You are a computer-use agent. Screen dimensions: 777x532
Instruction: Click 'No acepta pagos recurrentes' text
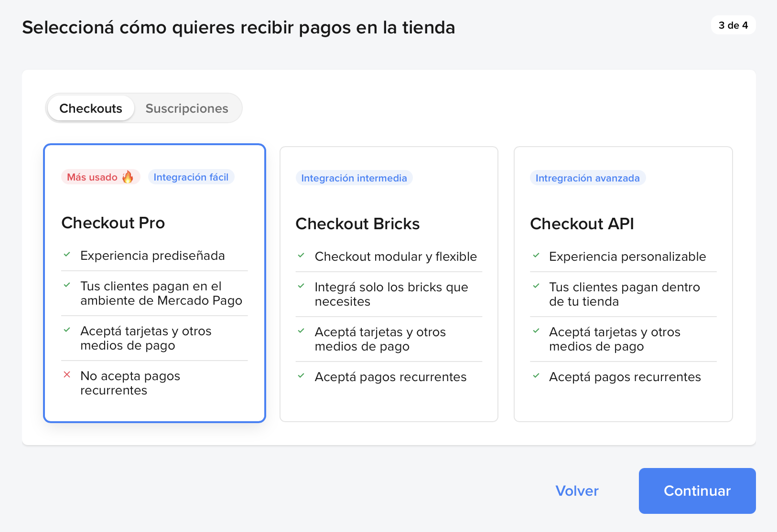click(x=130, y=383)
